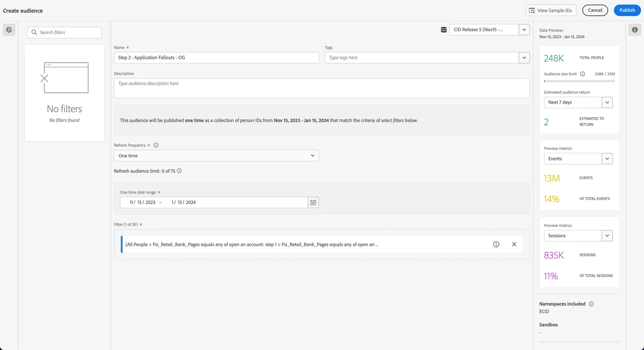Screen dimensions: 644x350
Task: Click the 'No filters found' message
Action: coord(64,120)
